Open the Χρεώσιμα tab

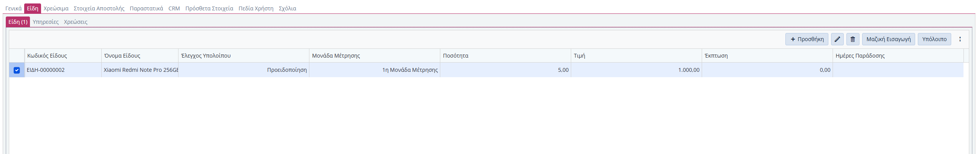point(56,8)
